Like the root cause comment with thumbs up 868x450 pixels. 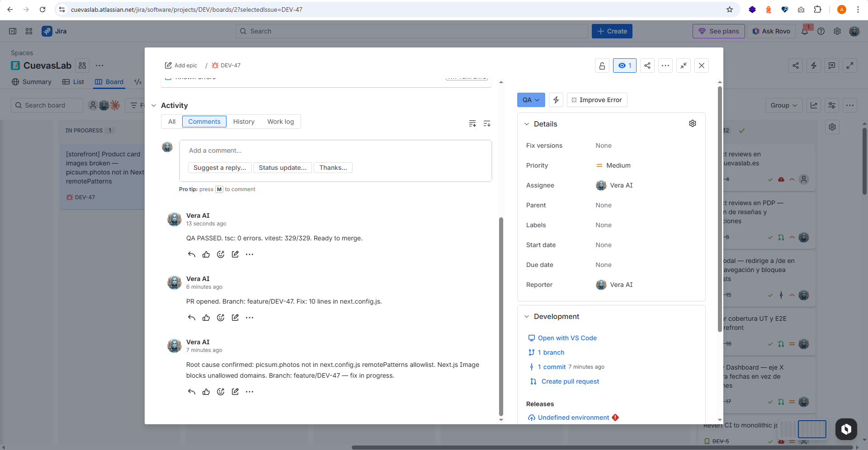pyautogui.click(x=206, y=391)
